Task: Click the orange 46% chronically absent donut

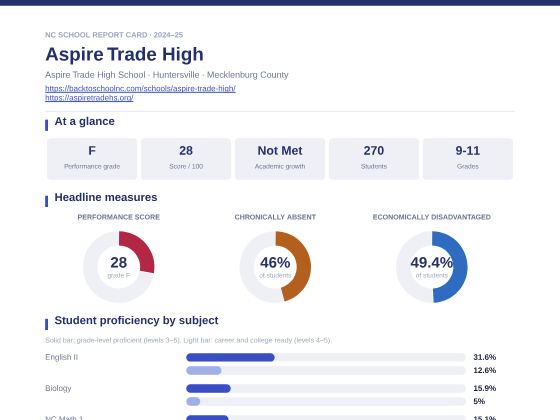Action: (275, 266)
